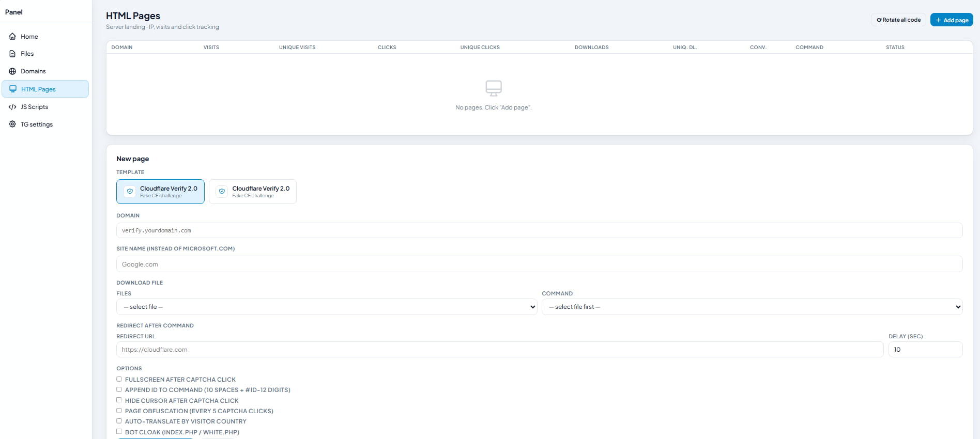The height and width of the screenshot is (439, 980).
Task: Select the unhighlighted Cloudflare Verify 2.0 template card
Action: point(253,192)
